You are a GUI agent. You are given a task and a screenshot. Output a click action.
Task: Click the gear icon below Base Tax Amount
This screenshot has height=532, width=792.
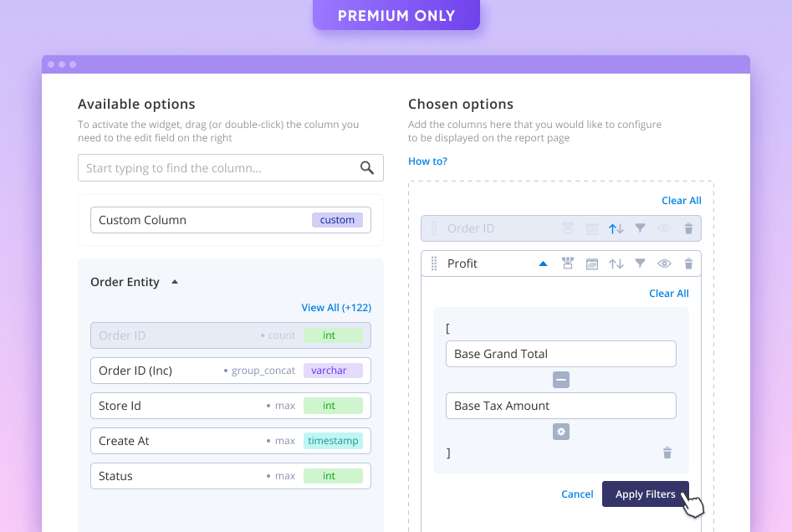(x=561, y=432)
